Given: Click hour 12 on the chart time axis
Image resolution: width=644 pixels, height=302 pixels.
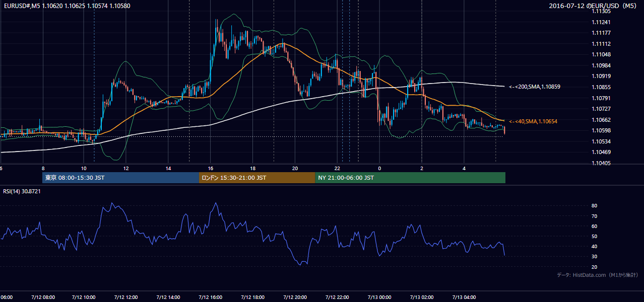Looking at the screenshot, I should pos(126,168).
